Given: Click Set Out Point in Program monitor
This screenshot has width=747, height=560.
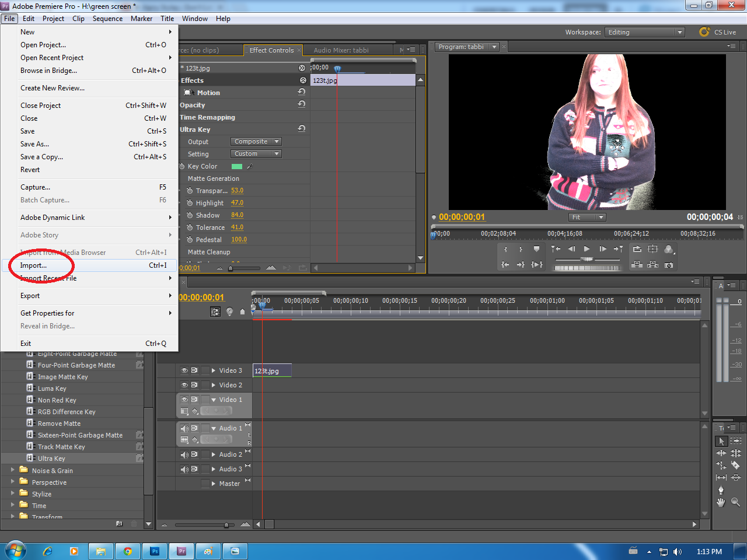Looking at the screenshot, I should click(521, 249).
